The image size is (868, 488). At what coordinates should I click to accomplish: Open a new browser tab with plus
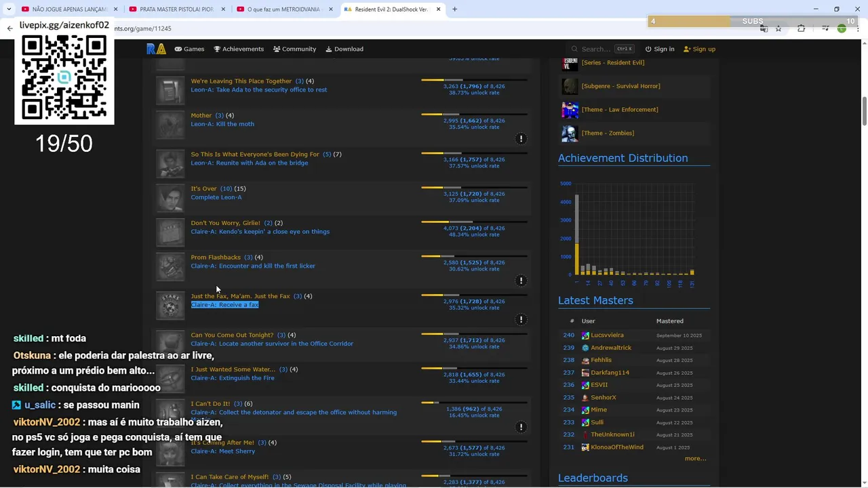(x=454, y=9)
